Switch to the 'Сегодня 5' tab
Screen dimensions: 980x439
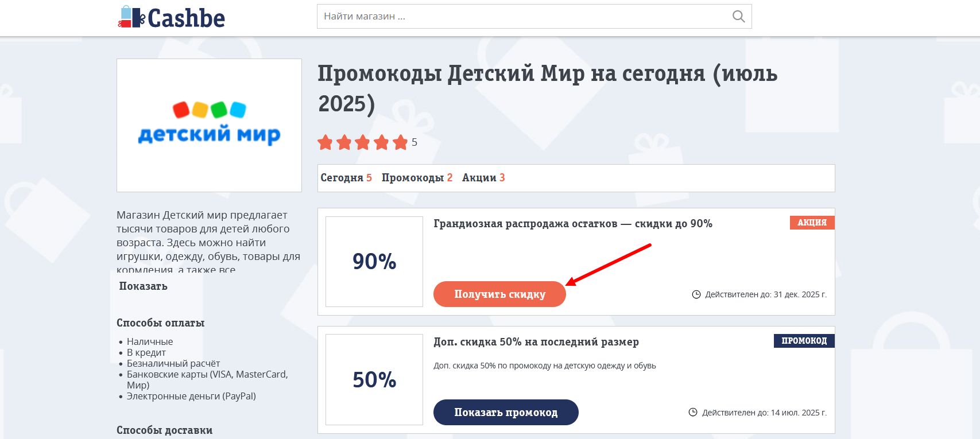pos(346,178)
